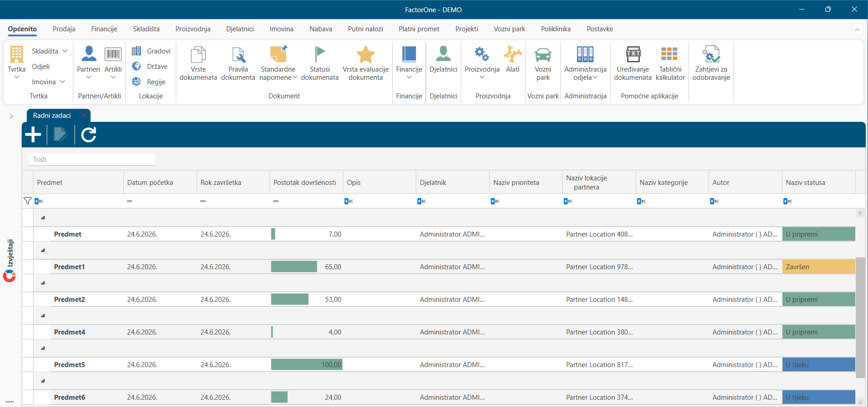The height and width of the screenshot is (407, 868).
Task: Click the Predmet column filter cell
Action: tap(78, 201)
